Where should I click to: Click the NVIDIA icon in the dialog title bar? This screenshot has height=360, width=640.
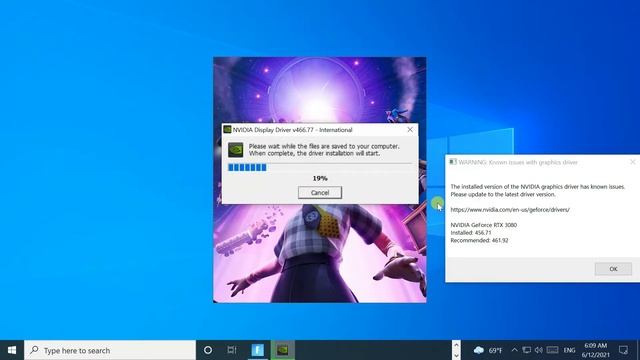point(227,129)
